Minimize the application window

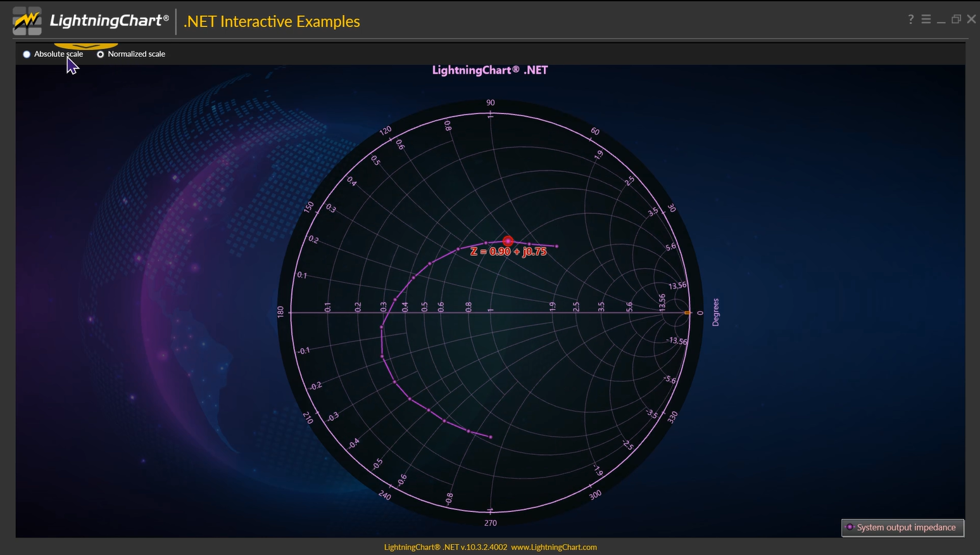pos(941,20)
